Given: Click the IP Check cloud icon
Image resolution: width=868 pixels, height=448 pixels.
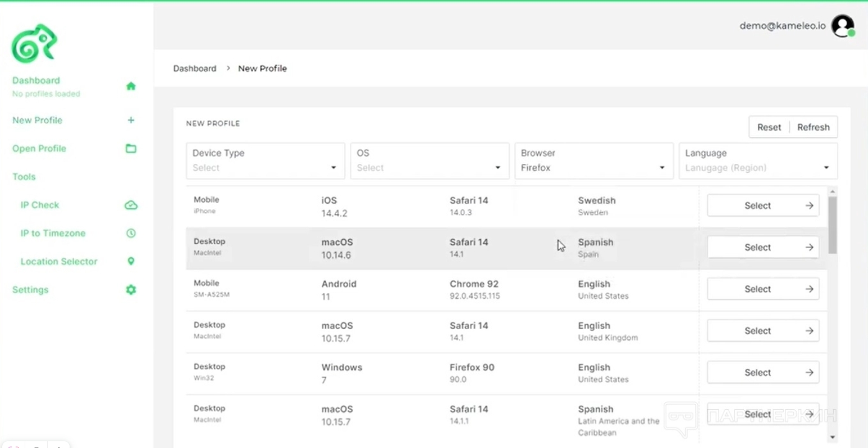Looking at the screenshot, I should [x=131, y=205].
